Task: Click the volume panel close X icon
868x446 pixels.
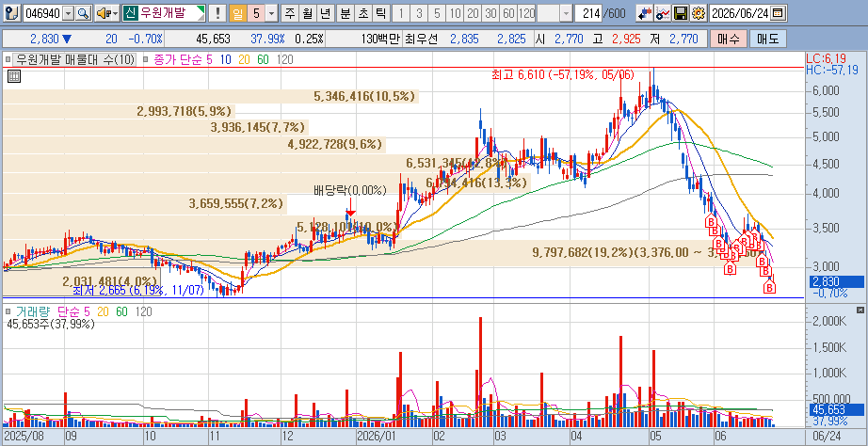Action: point(860,309)
